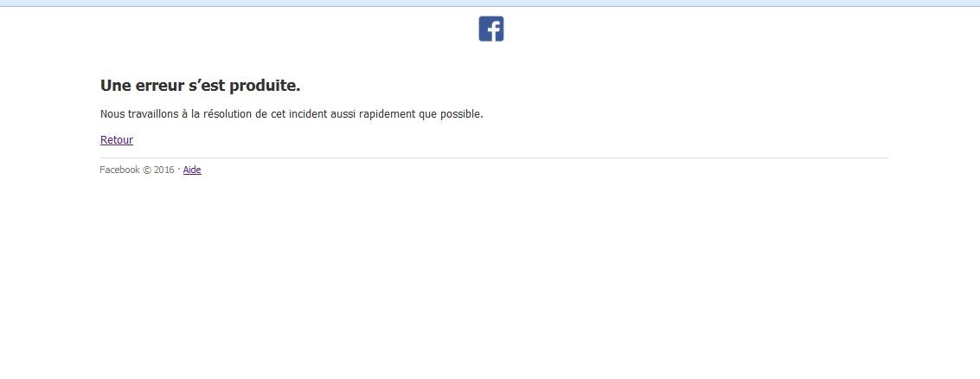Click the word 'possible' ending the message

[461, 114]
